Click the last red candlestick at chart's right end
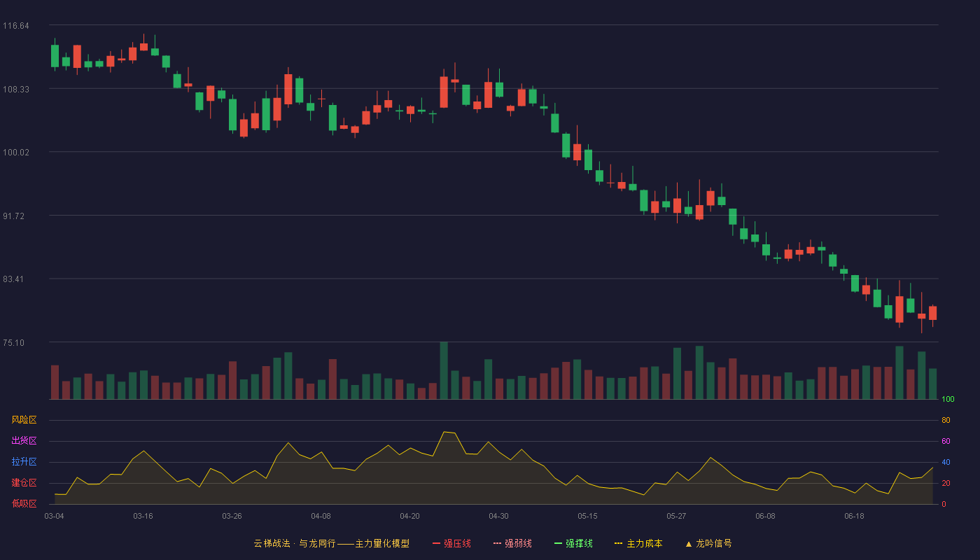 coord(932,313)
